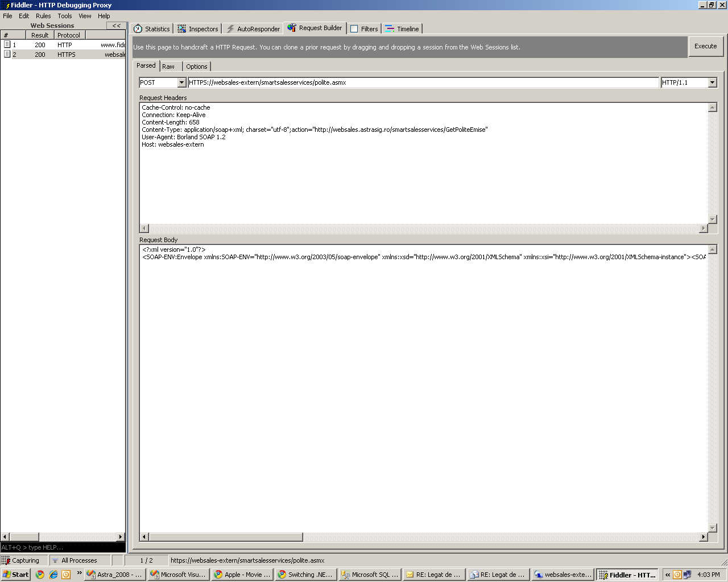Open the Rules menu

point(43,16)
